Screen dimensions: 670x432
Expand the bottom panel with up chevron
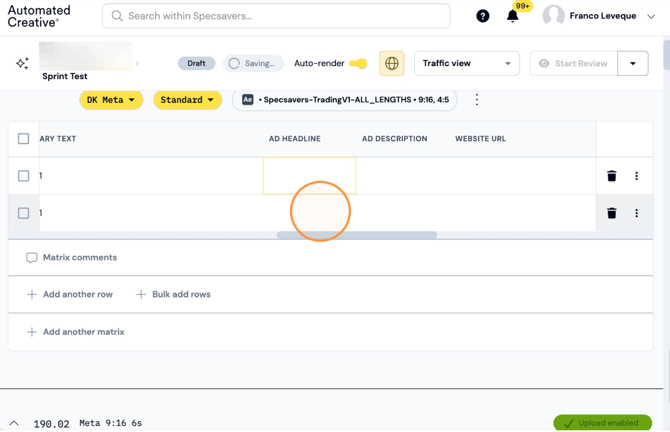tap(14, 423)
